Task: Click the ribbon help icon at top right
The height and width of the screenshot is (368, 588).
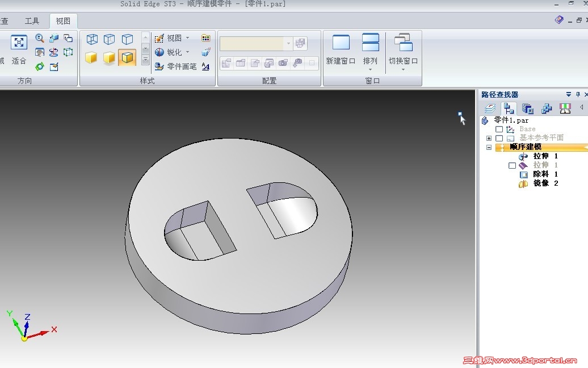Action: 558,20
